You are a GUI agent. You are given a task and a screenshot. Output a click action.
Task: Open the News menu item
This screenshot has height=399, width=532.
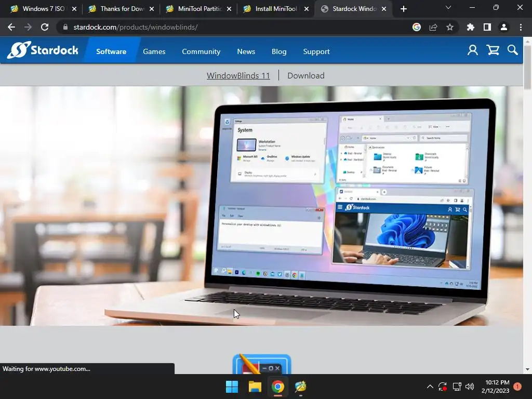click(x=246, y=51)
